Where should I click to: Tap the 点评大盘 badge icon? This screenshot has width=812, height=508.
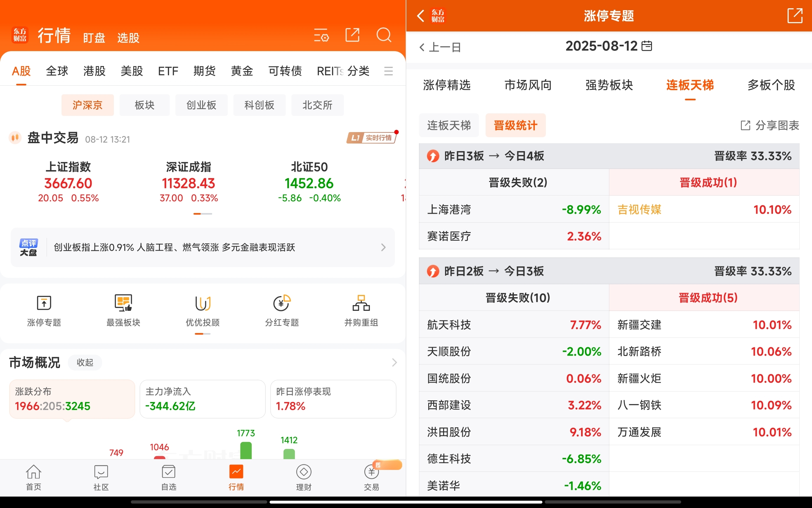coord(29,248)
